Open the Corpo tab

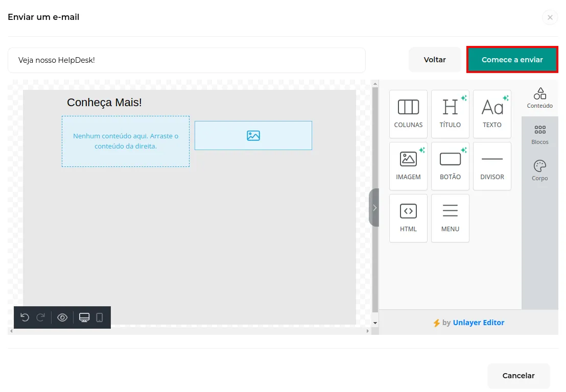[539, 170]
